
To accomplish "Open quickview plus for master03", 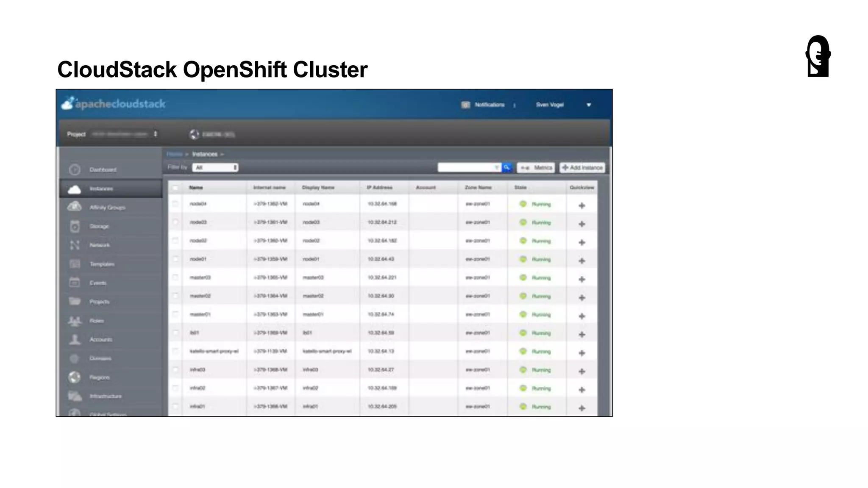I will click(x=582, y=279).
